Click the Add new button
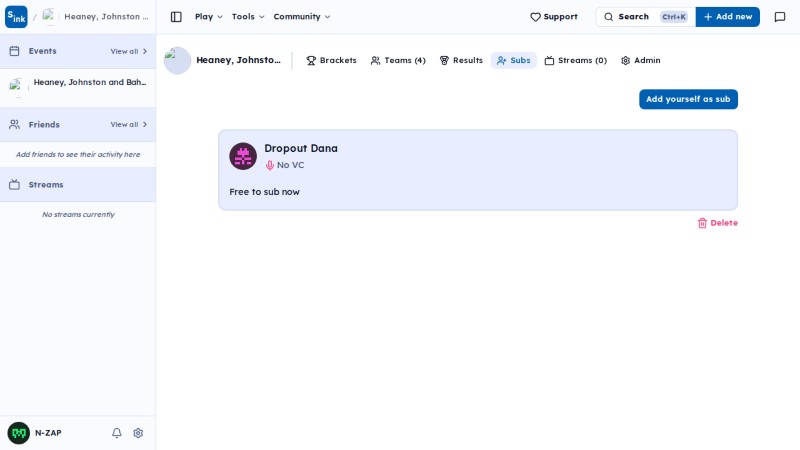The height and width of the screenshot is (450, 800). click(728, 17)
